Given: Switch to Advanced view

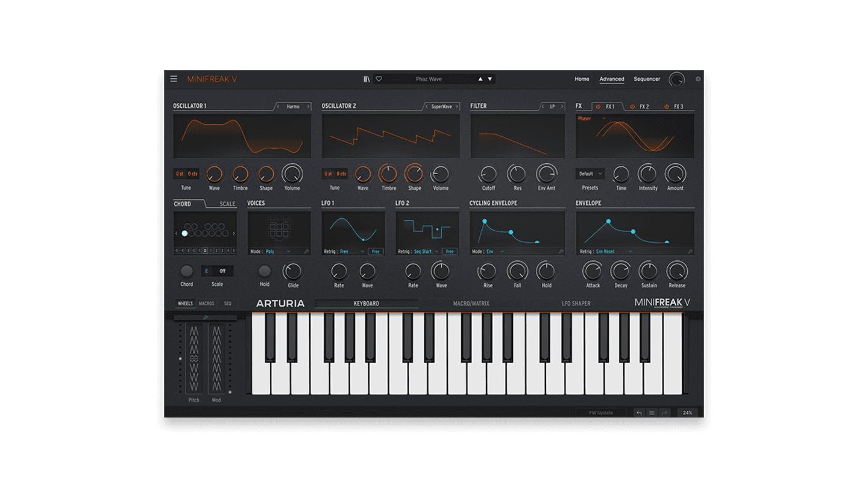Looking at the screenshot, I should [x=612, y=79].
